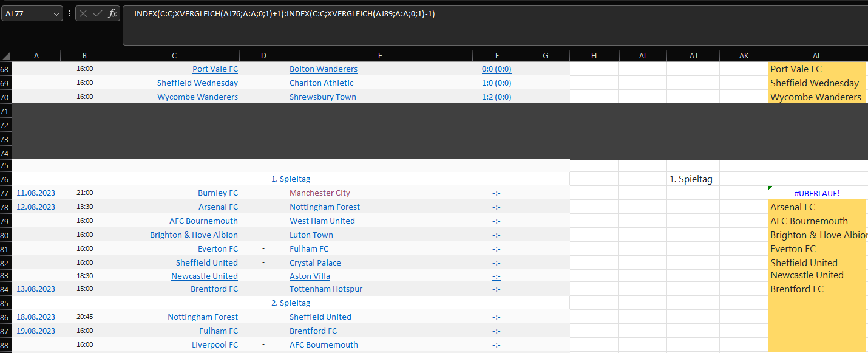Image resolution: width=868 pixels, height=353 pixels.
Task: Open the 2. Spieltag link
Action: 291,303
